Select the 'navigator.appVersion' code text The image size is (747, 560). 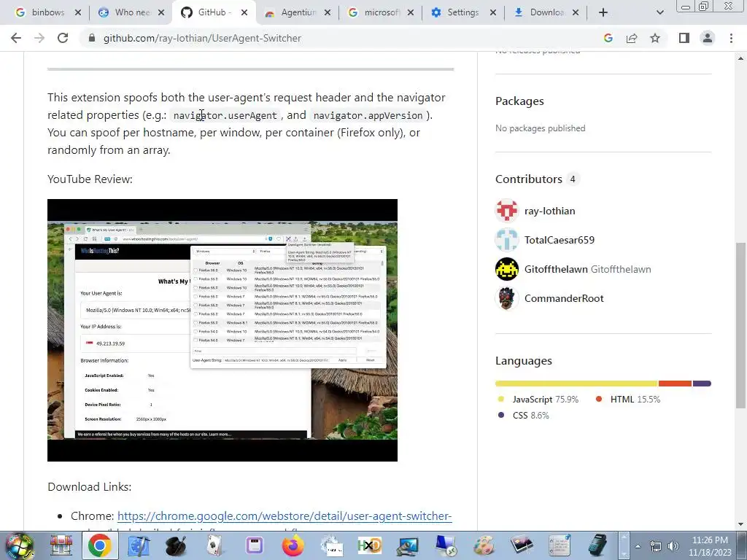tap(368, 116)
